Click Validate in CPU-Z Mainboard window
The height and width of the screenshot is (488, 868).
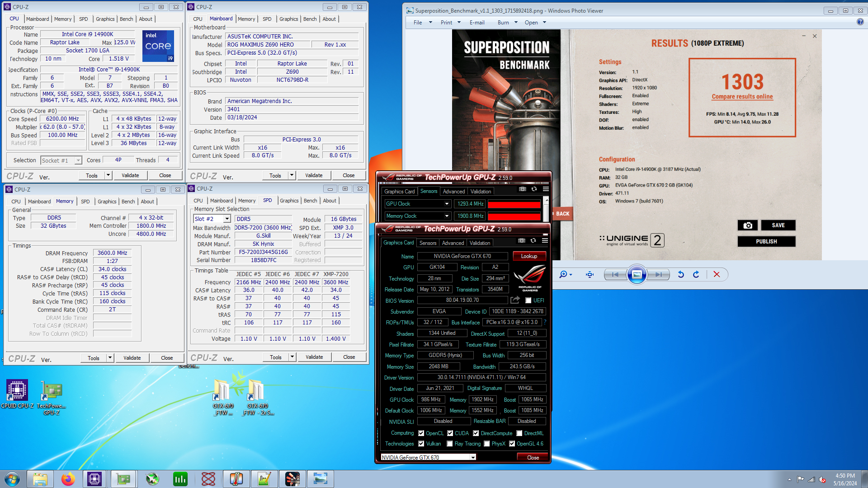pyautogui.click(x=314, y=175)
